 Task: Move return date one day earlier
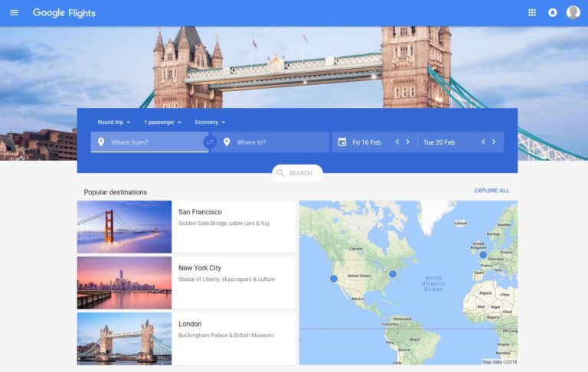pos(483,142)
